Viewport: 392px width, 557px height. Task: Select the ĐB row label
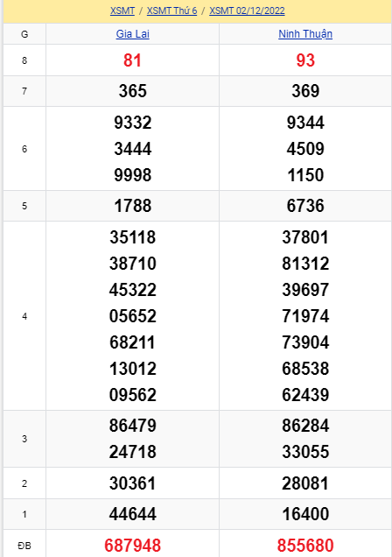[x=24, y=546]
